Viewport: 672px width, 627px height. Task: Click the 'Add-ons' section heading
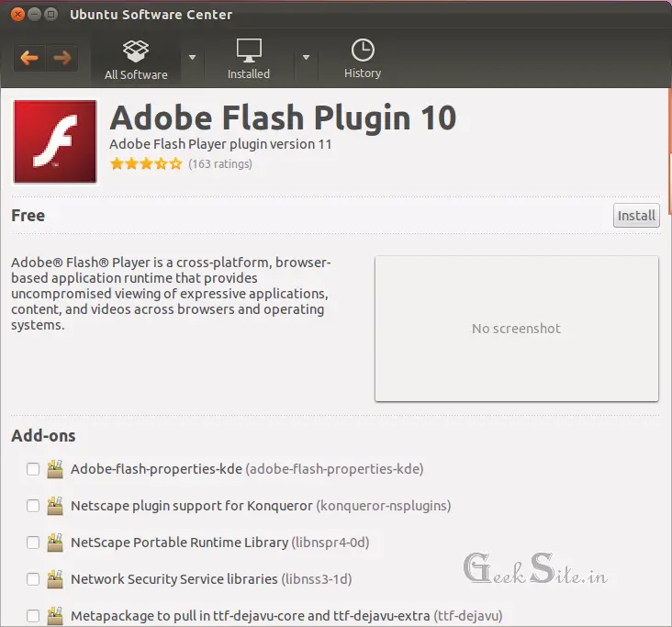tap(43, 436)
